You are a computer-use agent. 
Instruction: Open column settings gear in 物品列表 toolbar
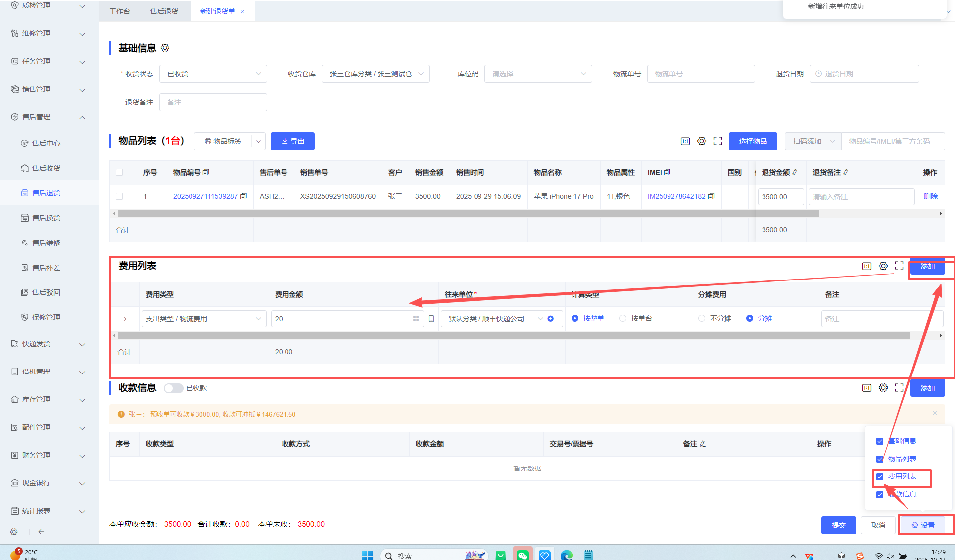coord(701,141)
